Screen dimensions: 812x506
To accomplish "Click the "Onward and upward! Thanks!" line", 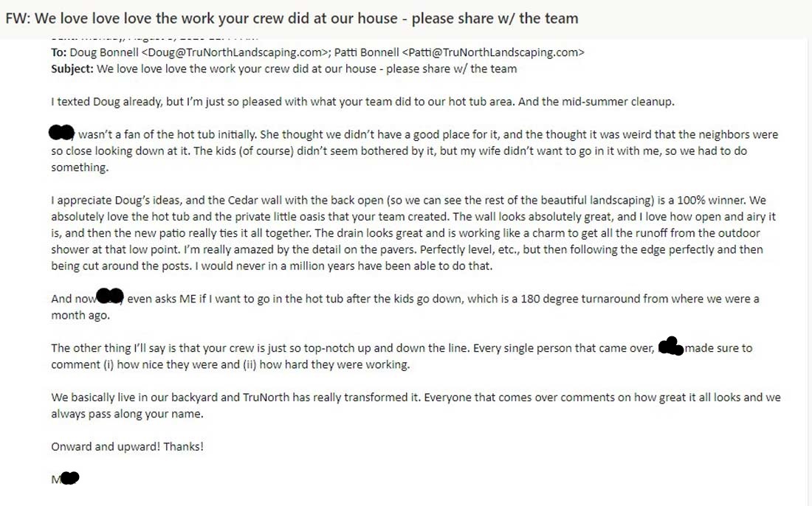I will pos(128,446).
